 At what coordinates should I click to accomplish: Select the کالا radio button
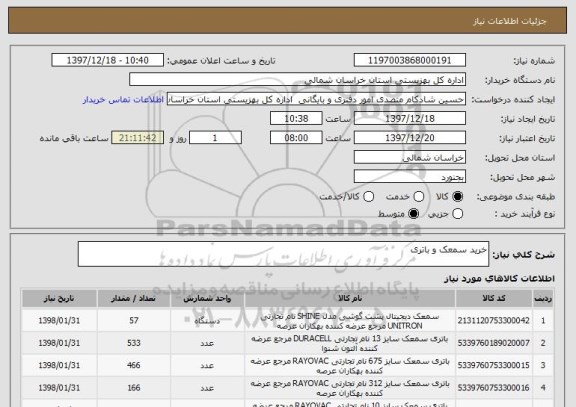[457, 197]
